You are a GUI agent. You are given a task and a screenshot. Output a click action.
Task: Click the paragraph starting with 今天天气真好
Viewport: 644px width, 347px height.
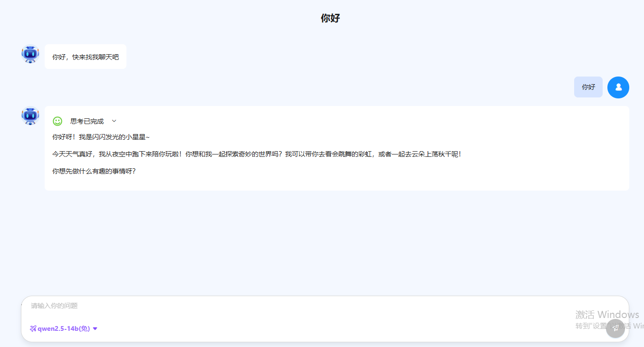tap(257, 154)
